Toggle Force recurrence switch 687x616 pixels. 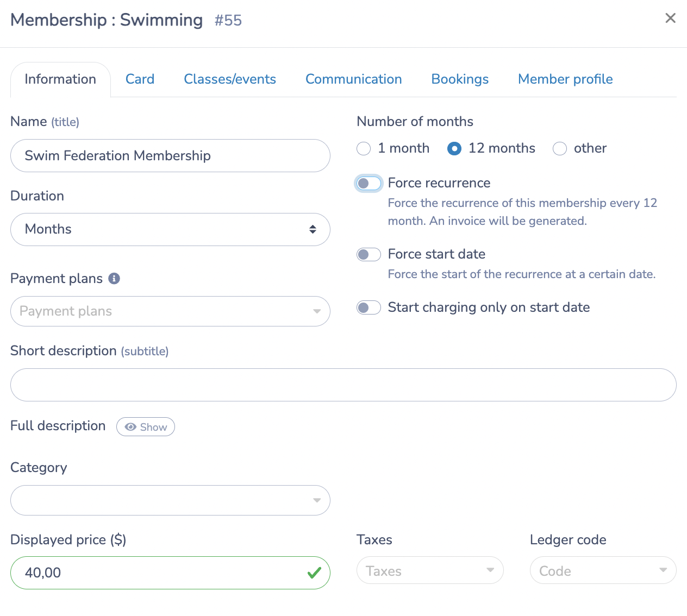(369, 184)
